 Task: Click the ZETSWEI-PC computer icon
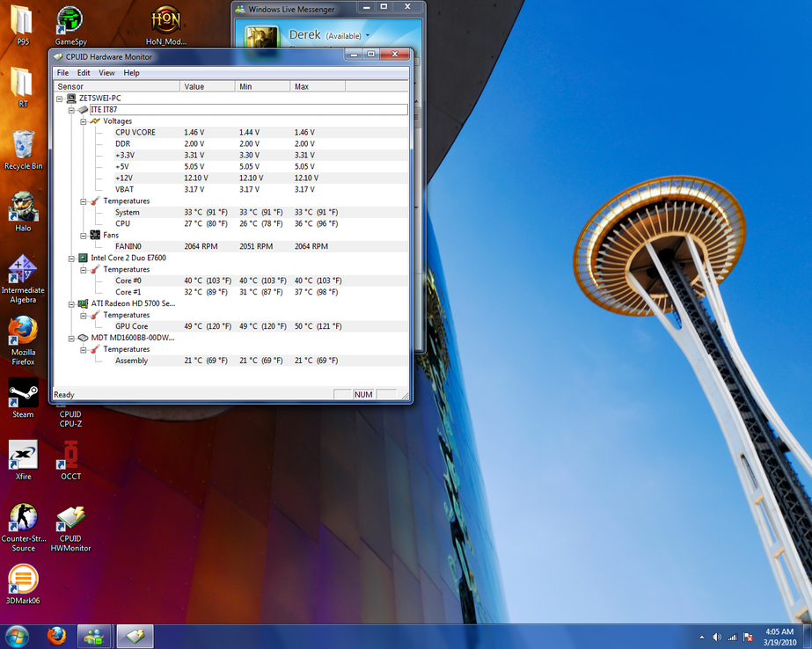71,98
